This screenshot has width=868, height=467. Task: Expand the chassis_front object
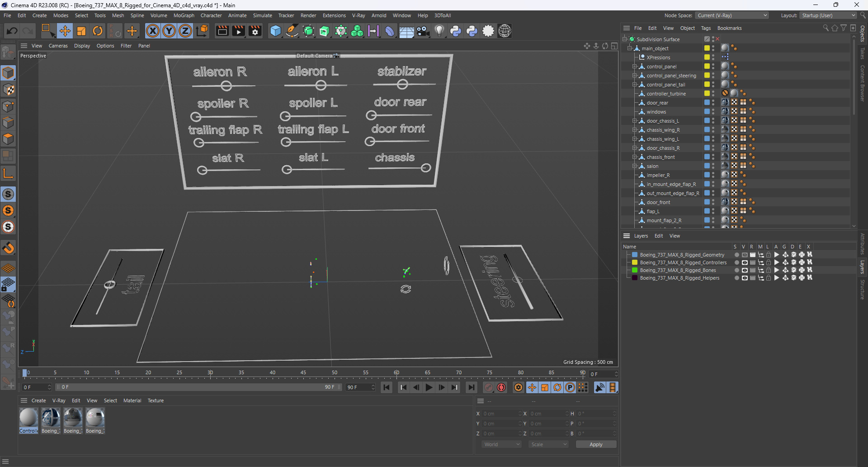(x=635, y=157)
